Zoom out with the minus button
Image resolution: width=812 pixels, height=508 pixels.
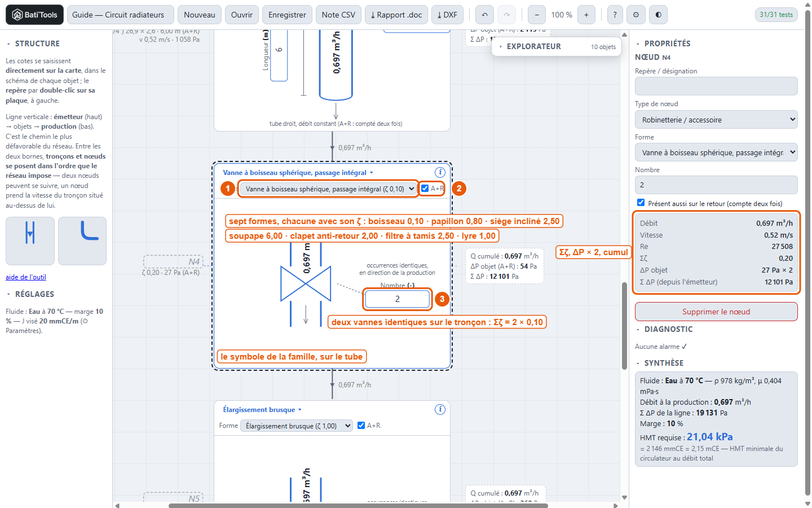click(x=536, y=15)
